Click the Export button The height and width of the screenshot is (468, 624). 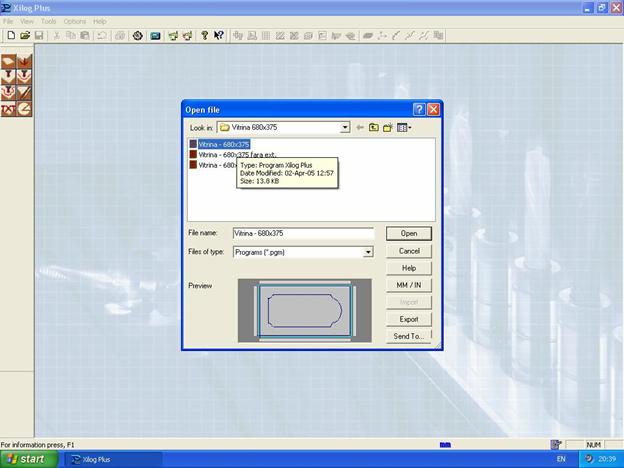[409, 319]
